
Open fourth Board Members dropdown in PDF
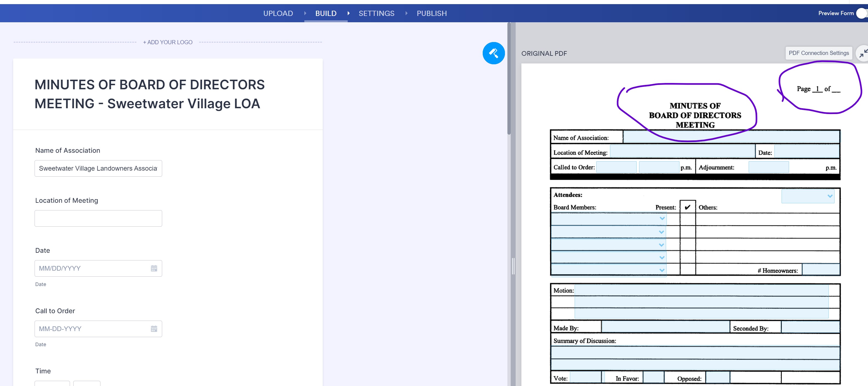pos(609,257)
